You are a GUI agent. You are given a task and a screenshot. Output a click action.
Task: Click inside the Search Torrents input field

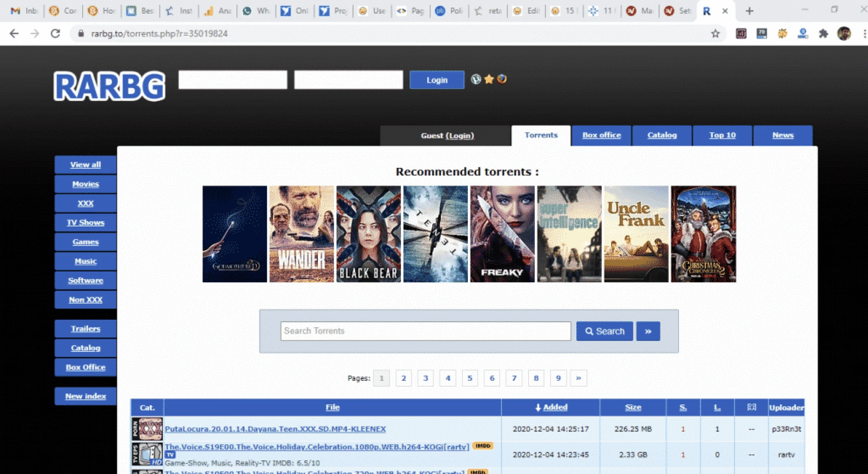[425, 331]
